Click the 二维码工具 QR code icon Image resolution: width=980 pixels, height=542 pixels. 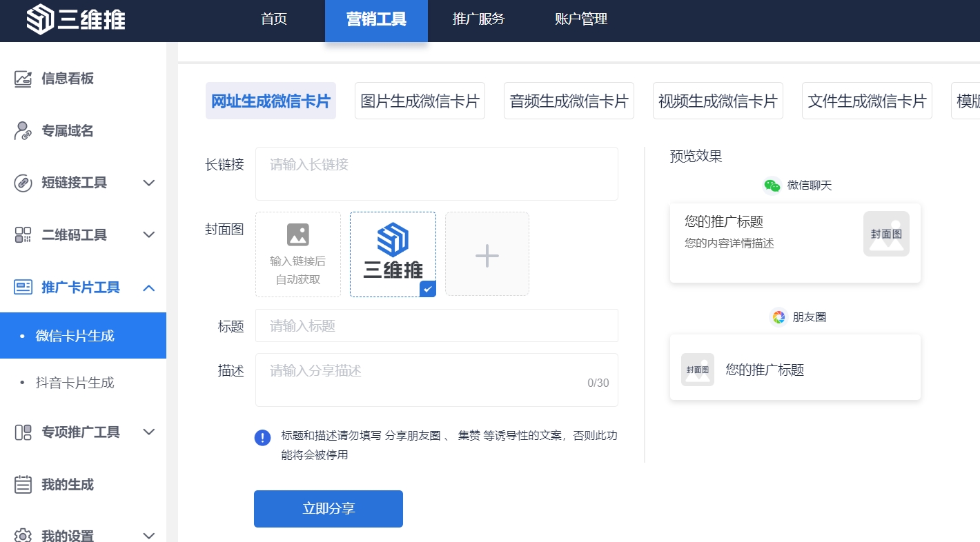[x=23, y=235]
